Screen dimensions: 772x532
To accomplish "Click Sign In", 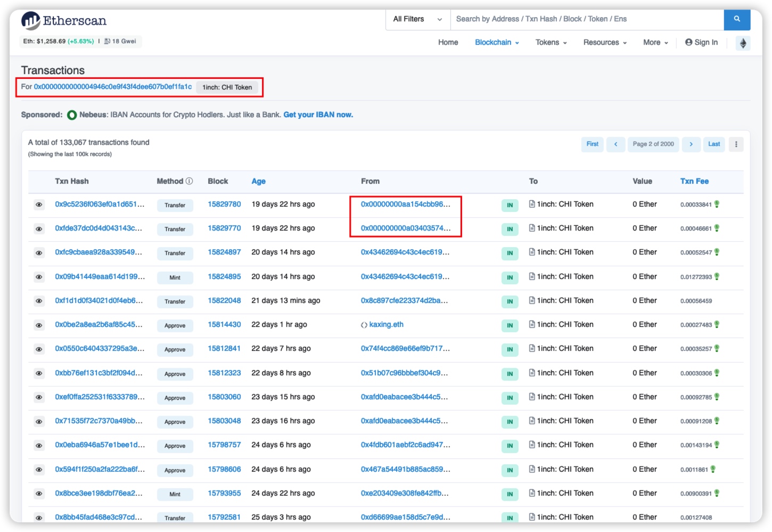I will 701,43.
